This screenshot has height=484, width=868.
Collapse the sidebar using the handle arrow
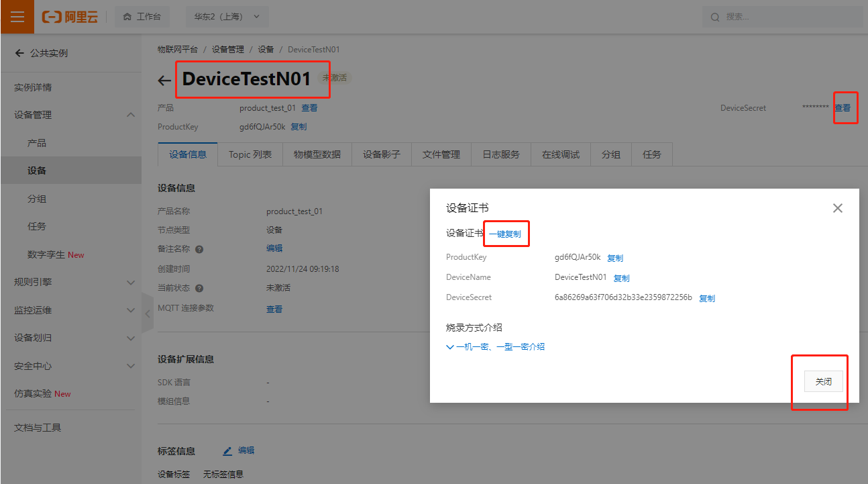pos(148,313)
